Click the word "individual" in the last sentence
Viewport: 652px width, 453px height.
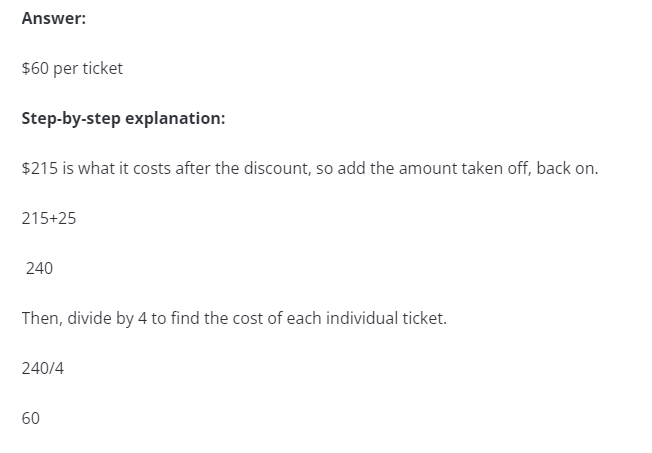[362, 319]
